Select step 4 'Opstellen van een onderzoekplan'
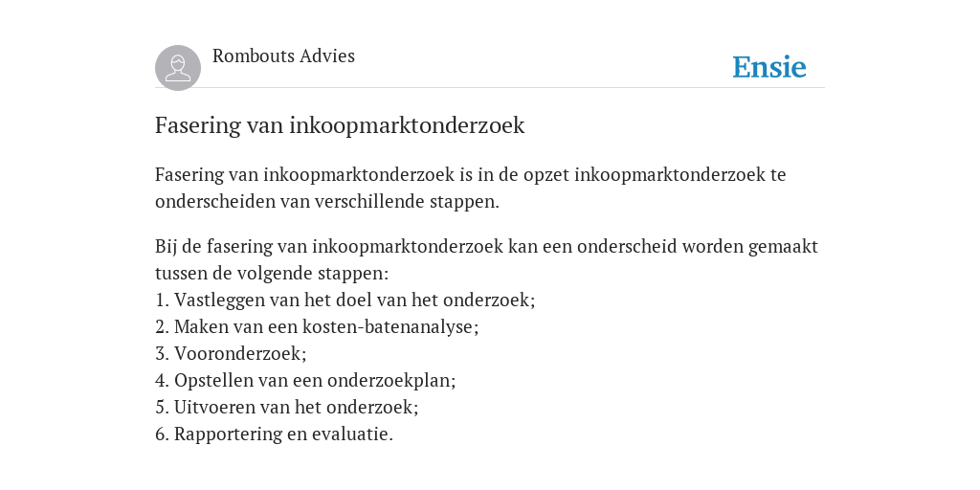Screen dimensions: 980x490 (305, 381)
